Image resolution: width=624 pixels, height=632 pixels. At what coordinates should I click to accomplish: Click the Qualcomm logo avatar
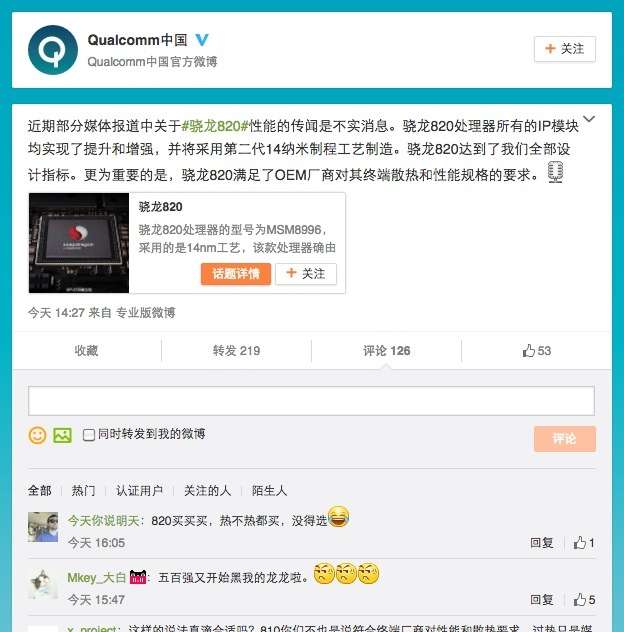click(x=53, y=50)
